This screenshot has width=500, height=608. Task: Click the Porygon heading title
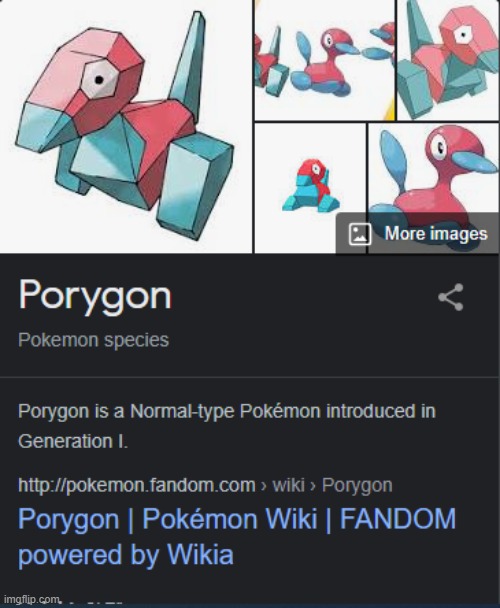pyautogui.click(x=95, y=297)
